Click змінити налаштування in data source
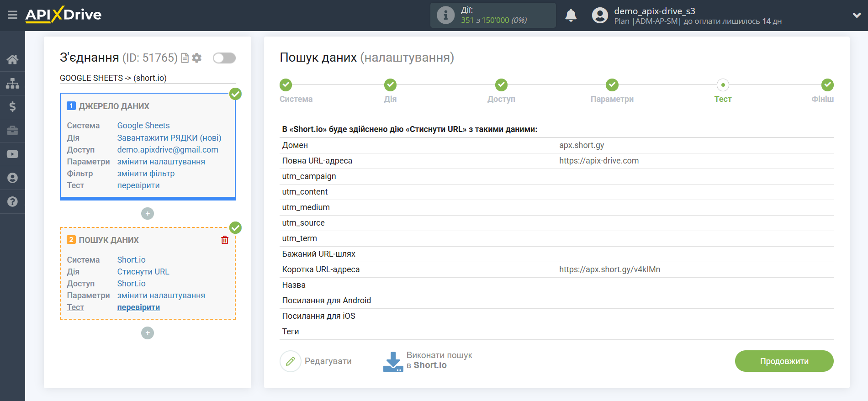This screenshot has width=868, height=401. tap(161, 161)
